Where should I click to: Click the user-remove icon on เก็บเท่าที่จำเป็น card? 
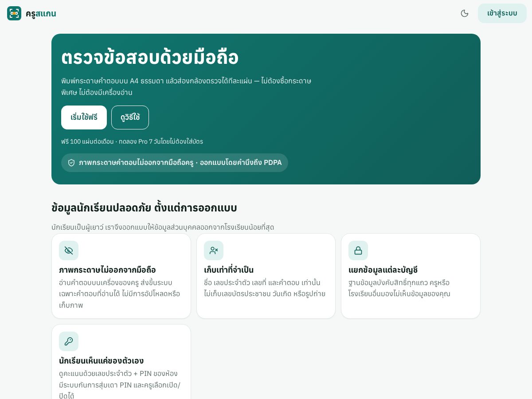(214, 250)
